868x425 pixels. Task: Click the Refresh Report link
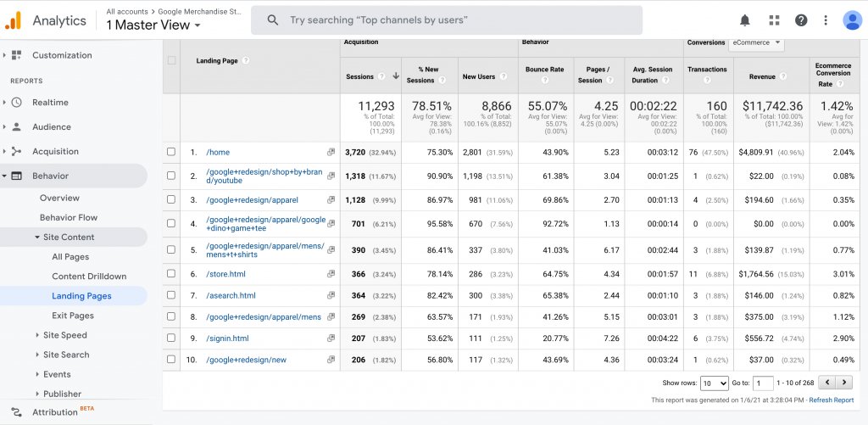pos(831,400)
